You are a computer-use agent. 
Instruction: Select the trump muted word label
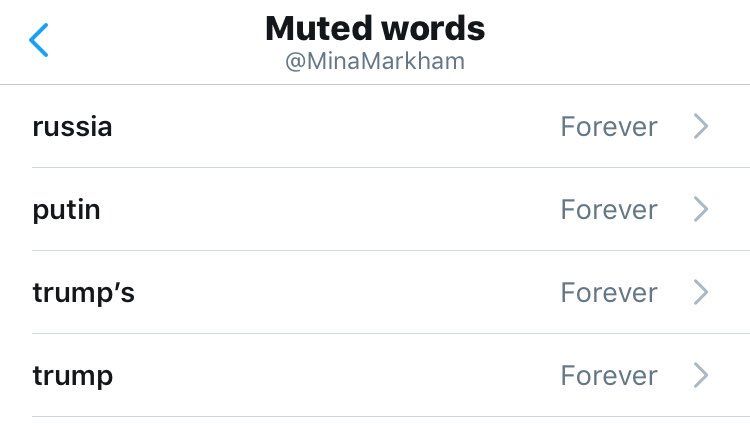[72, 376]
